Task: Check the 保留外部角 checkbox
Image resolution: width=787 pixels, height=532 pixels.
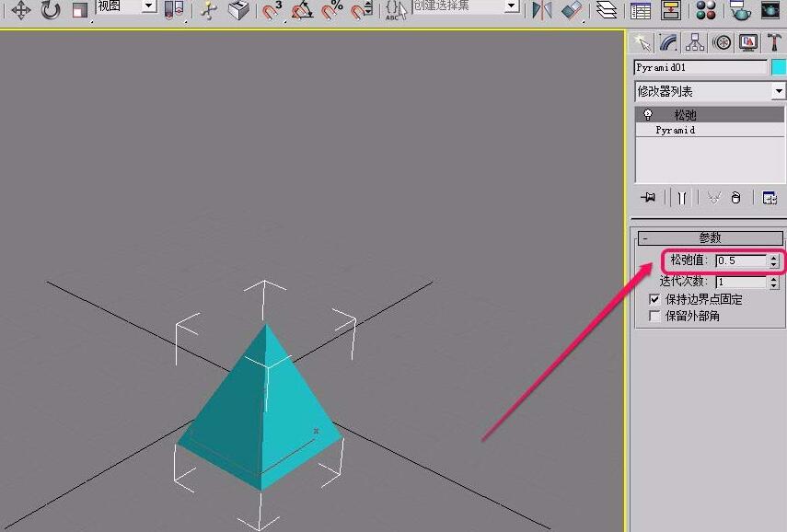Action: pyautogui.click(x=654, y=316)
